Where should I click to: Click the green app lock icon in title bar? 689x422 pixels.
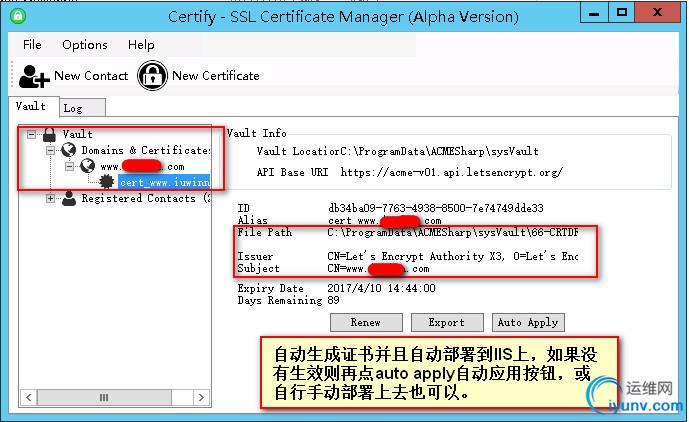point(18,16)
